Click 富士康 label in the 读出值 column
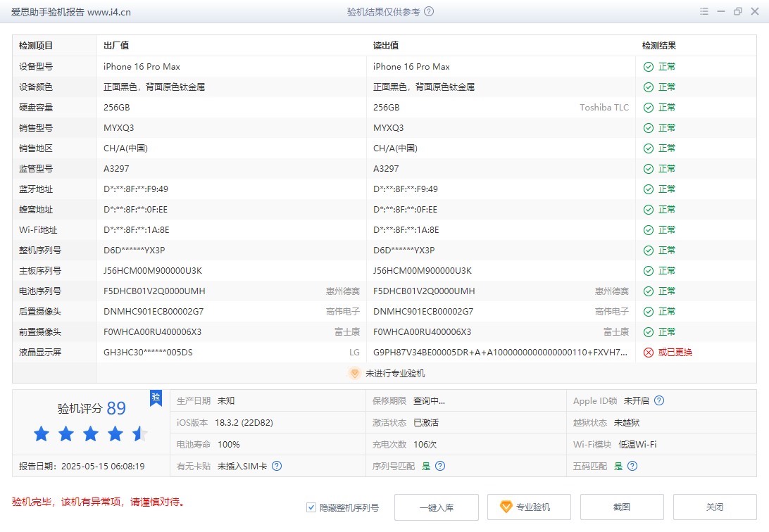769x532 pixels. point(616,332)
